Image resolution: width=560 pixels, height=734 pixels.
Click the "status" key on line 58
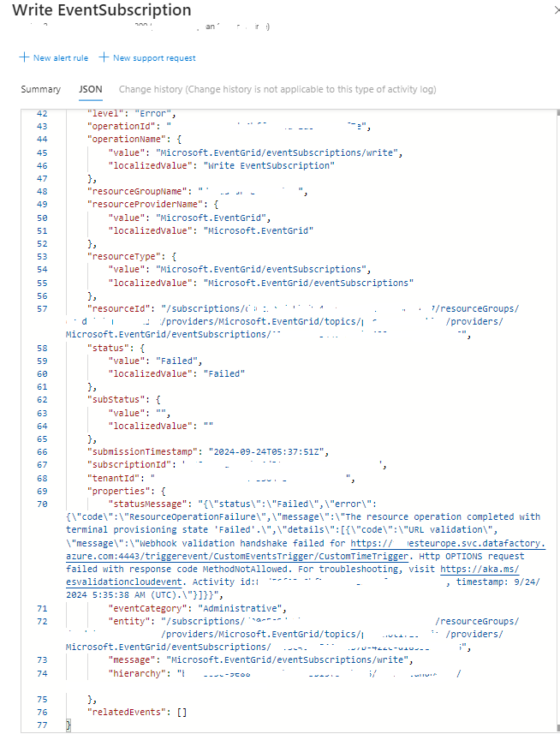coord(108,348)
